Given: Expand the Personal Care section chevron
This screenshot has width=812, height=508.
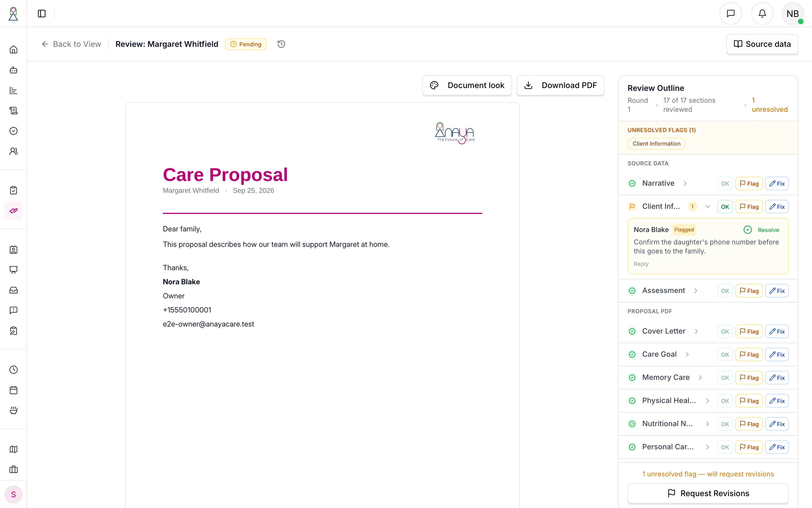Looking at the screenshot, I should [707, 448].
